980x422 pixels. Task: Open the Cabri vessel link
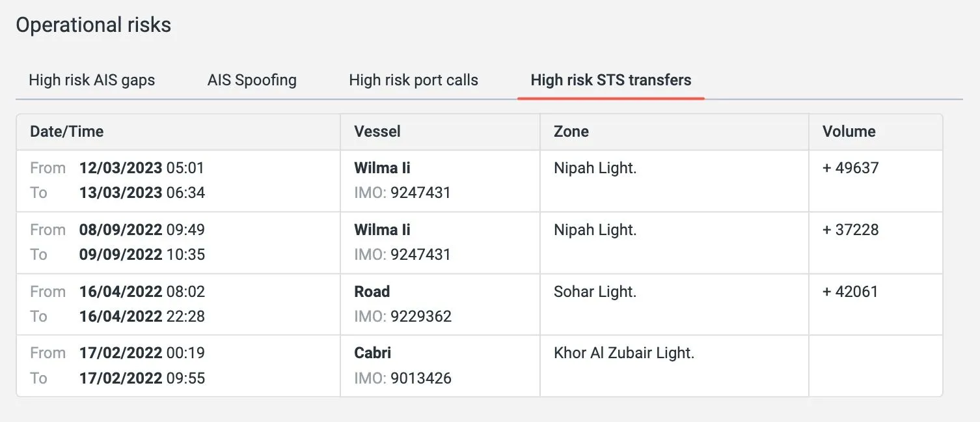[x=372, y=353]
